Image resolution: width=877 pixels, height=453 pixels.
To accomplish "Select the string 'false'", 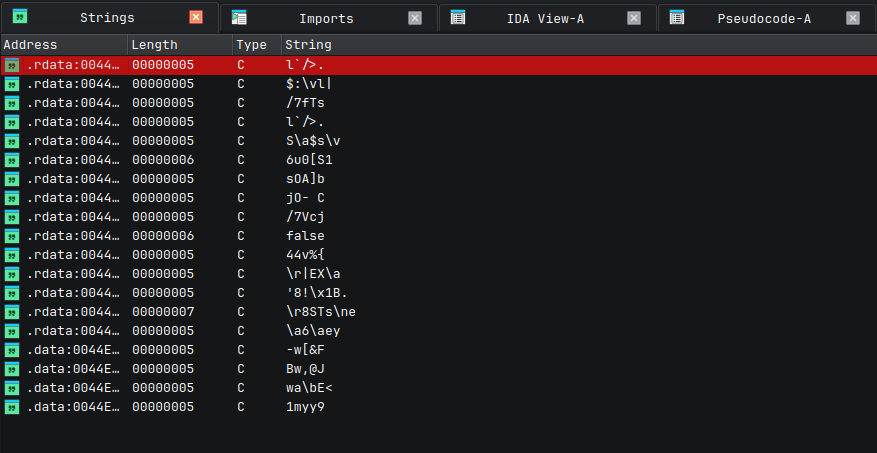I will pyautogui.click(x=305, y=236).
